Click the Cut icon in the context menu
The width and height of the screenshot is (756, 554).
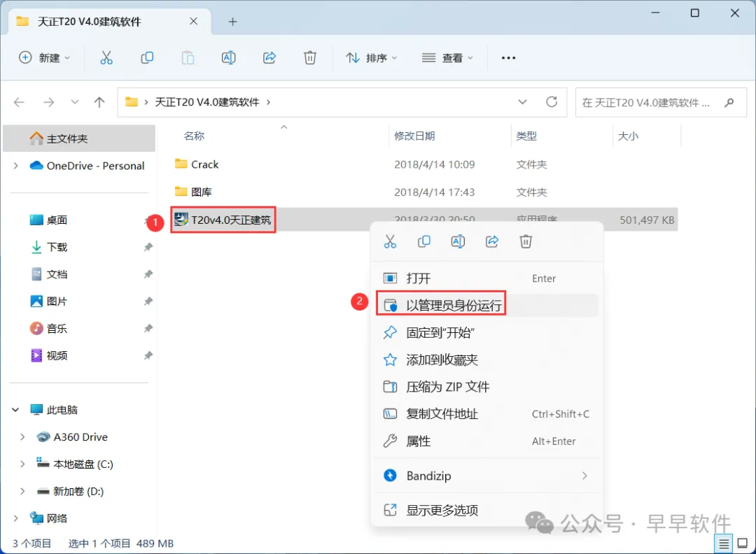390,241
